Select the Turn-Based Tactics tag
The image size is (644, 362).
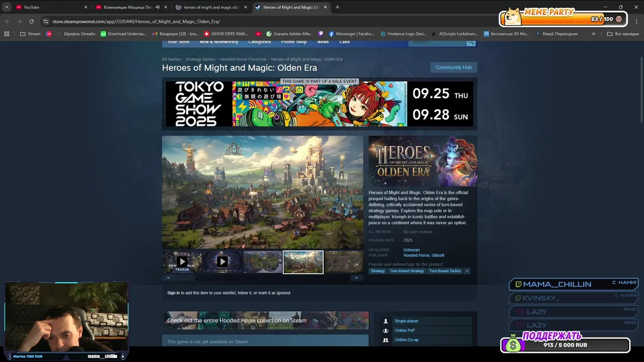pyautogui.click(x=445, y=271)
